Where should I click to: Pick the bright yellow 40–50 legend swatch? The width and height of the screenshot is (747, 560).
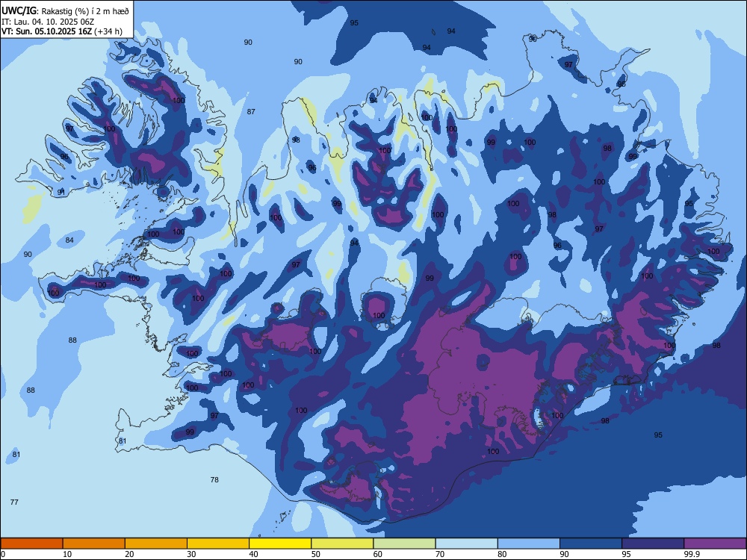280,544
